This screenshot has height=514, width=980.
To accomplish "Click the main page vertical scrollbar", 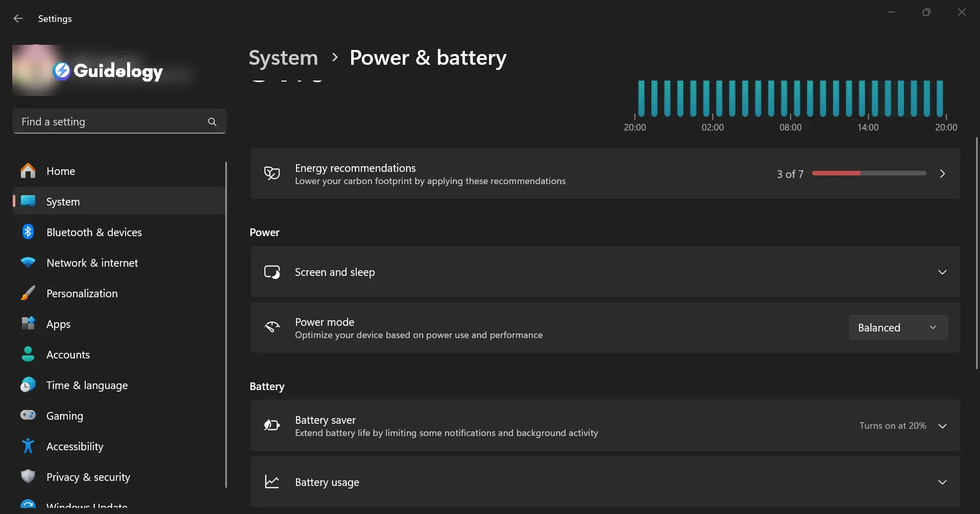I will pyautogui.click(x=976, y=253).
